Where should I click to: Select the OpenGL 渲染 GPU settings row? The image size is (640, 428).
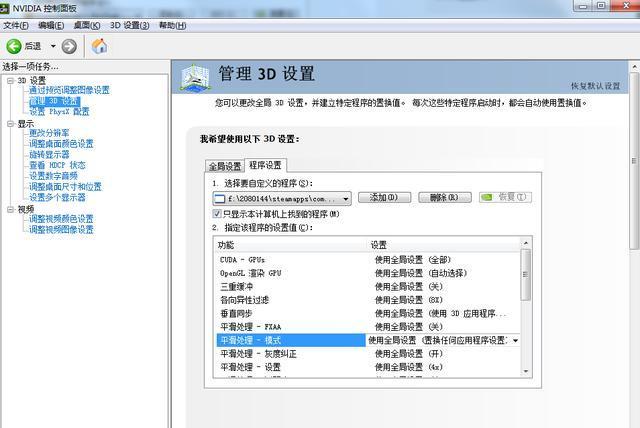tap(368, 273)
